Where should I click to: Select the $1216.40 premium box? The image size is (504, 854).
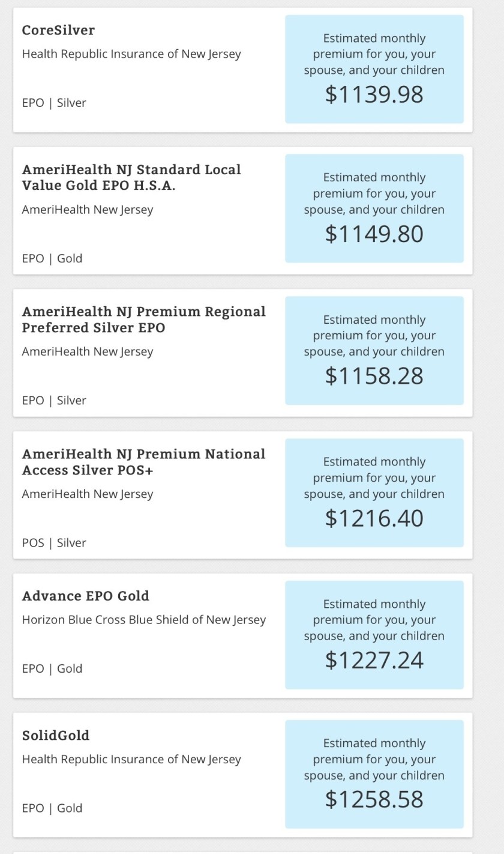coord(374,492)
